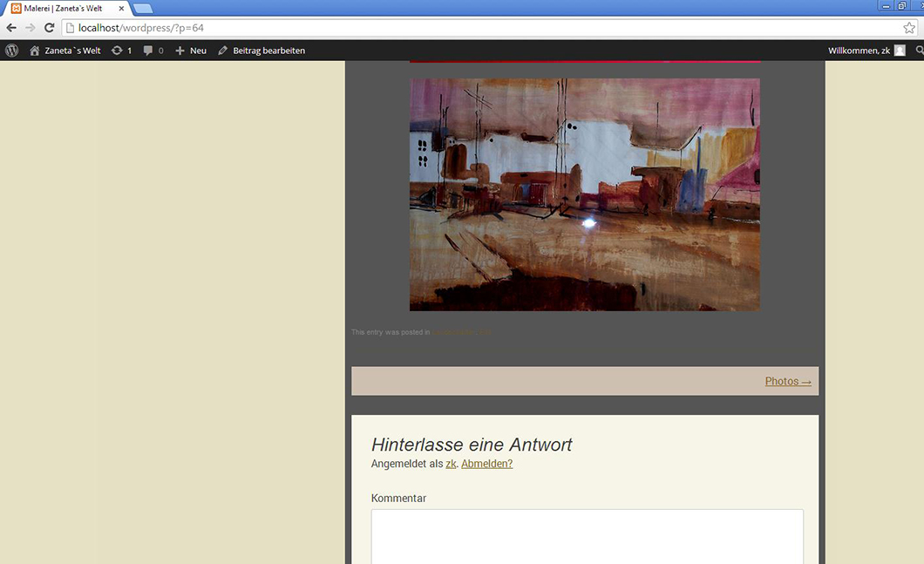Open the Willkommen, zk account menu
The width and height of the screenshot is (924, 564).
[859, 51]
